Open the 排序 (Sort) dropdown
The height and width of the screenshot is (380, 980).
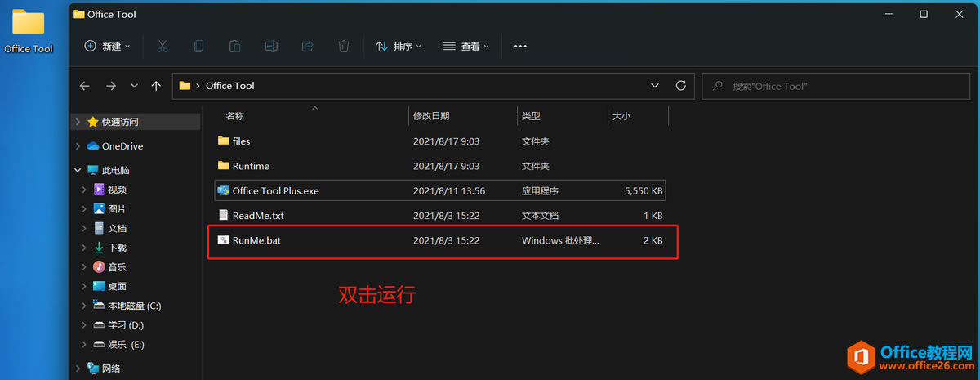click(x=399, y=47)
